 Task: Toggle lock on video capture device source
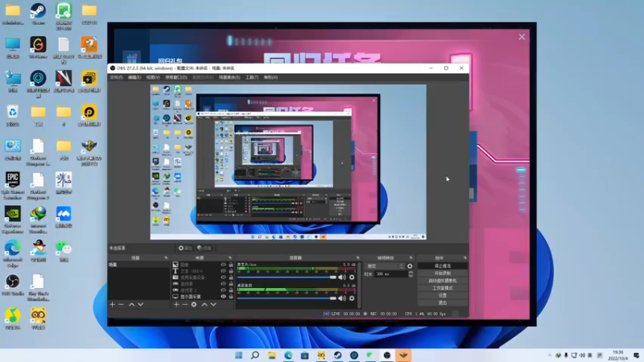click(231, 278)
